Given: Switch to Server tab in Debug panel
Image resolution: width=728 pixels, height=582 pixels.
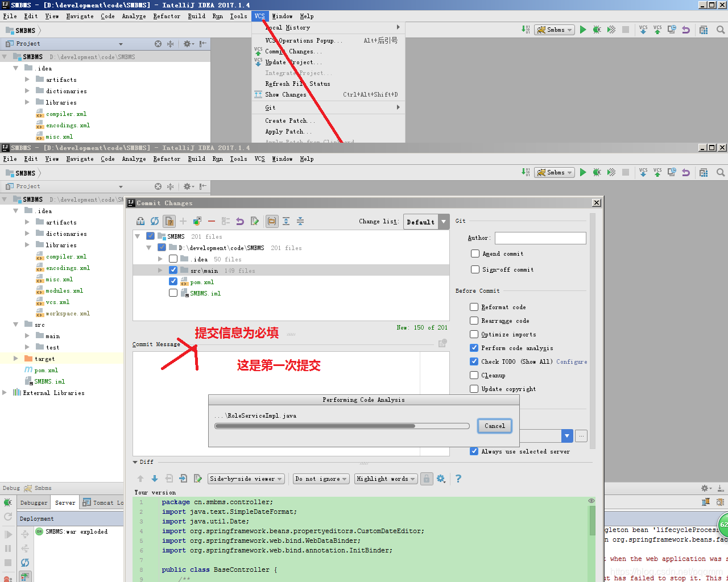Looking at the screenshot, I should [x=65, y=502].
